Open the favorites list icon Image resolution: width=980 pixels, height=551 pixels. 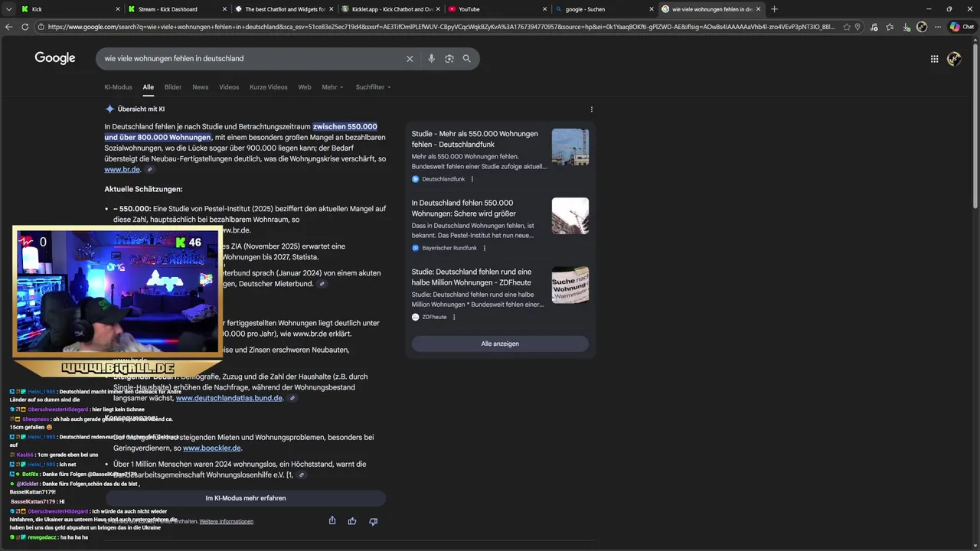click(x=890, y=27)
